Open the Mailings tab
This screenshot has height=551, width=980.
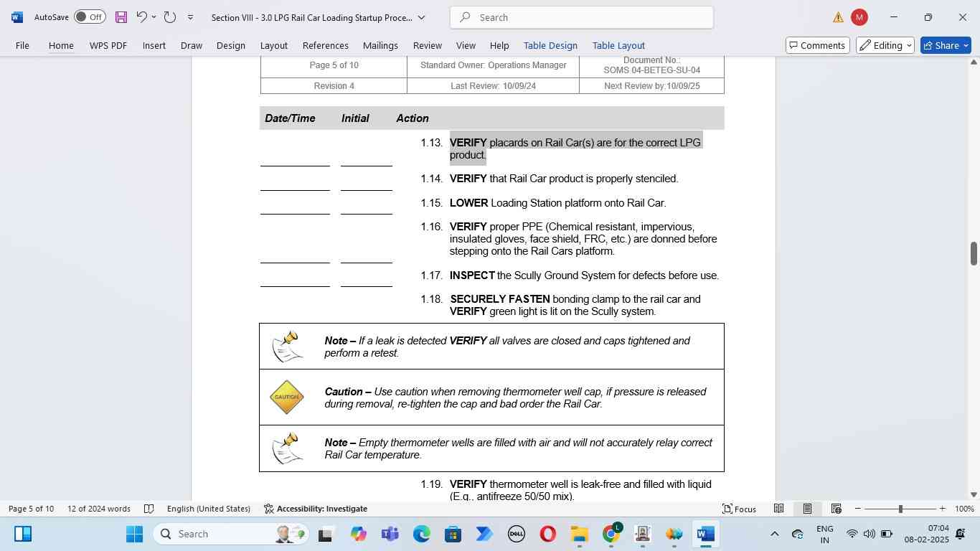(x=380, y=45)
